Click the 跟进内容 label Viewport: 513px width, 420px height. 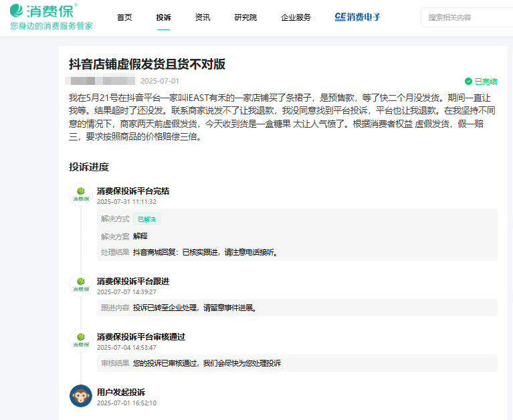(x=115, y=308)
